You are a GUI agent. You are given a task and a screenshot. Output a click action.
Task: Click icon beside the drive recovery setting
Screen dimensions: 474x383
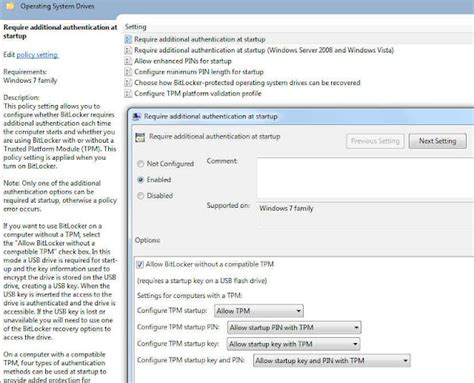click(x=128, y=83)
